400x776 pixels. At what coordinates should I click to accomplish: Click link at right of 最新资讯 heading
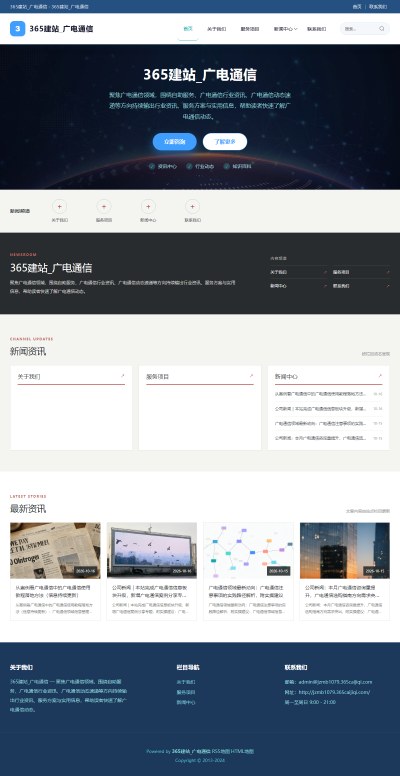367,511
